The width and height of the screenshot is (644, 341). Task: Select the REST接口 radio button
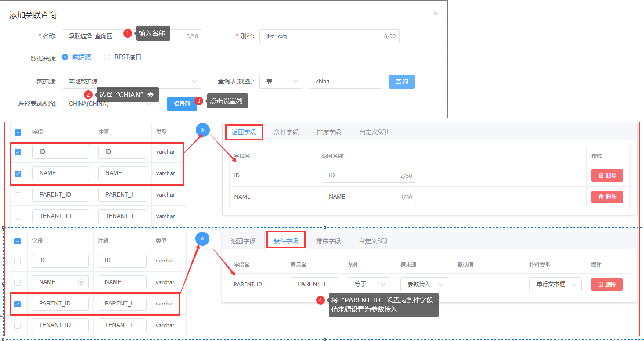pos(107,57)
